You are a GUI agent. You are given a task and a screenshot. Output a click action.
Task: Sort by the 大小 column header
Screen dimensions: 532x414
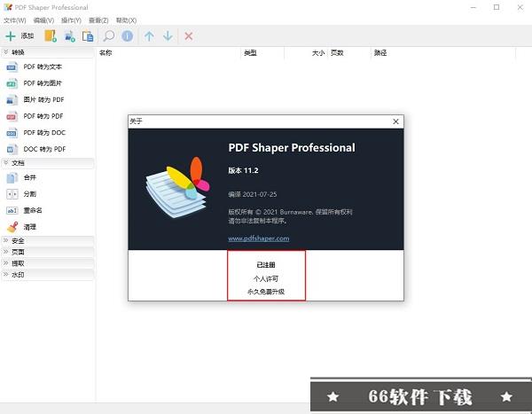(306, 53)
